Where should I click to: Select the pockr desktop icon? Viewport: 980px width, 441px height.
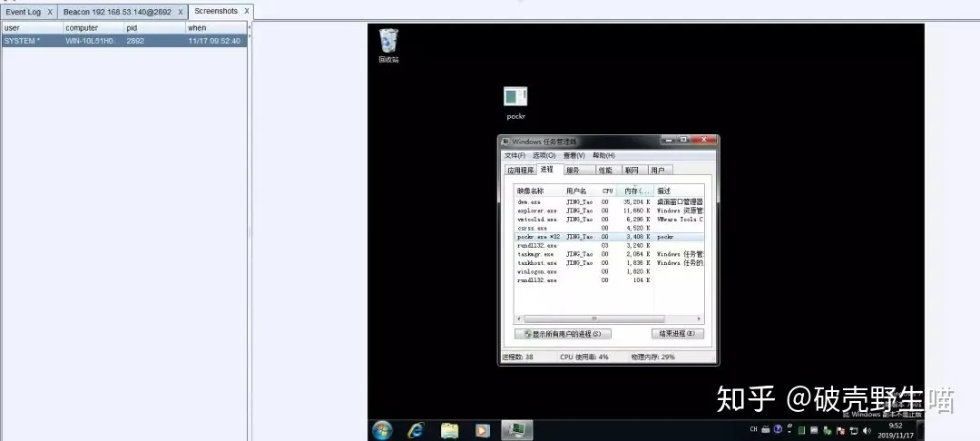point(515,103)
